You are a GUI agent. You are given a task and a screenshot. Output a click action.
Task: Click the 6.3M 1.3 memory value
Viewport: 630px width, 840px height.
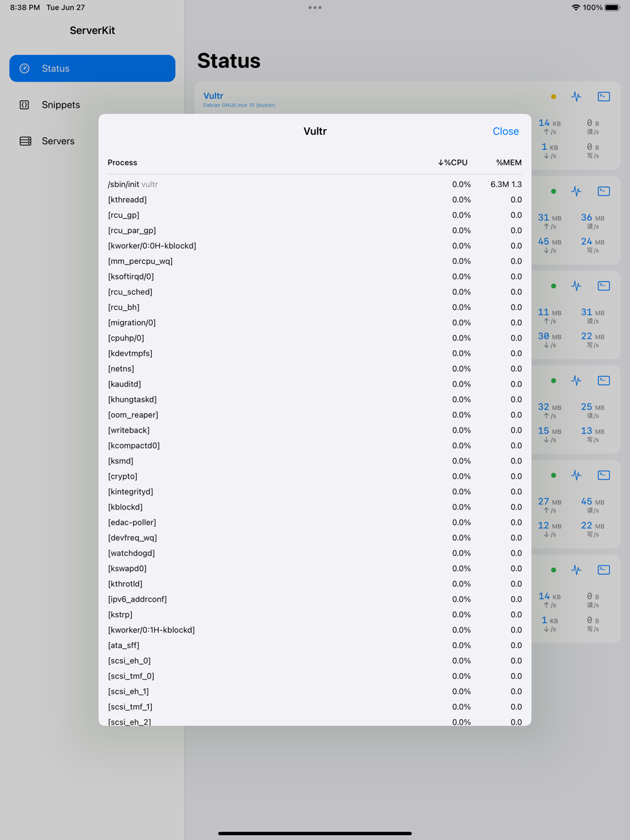point(506,184)
